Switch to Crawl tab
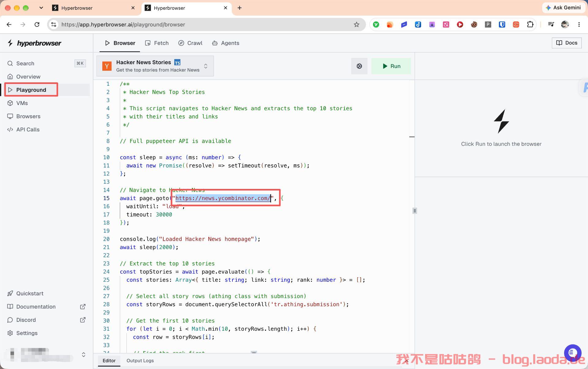The image size is (588, 369). (x=190, y=43)
